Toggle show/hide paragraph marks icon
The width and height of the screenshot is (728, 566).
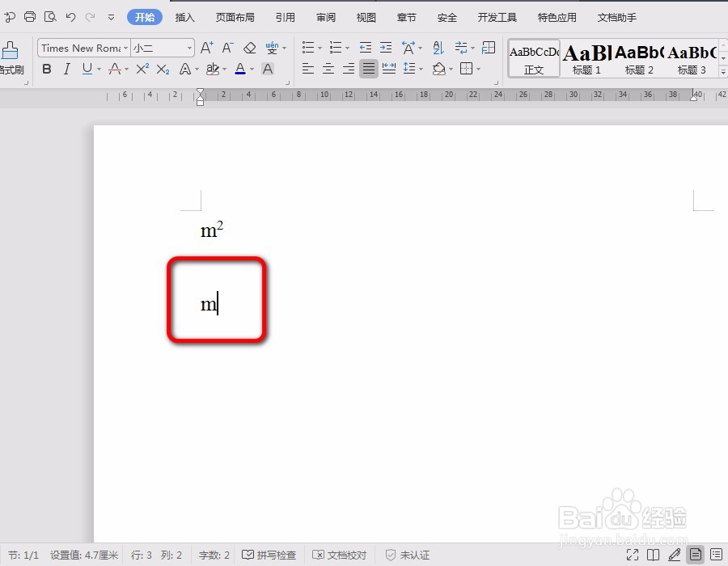(461, 48)
